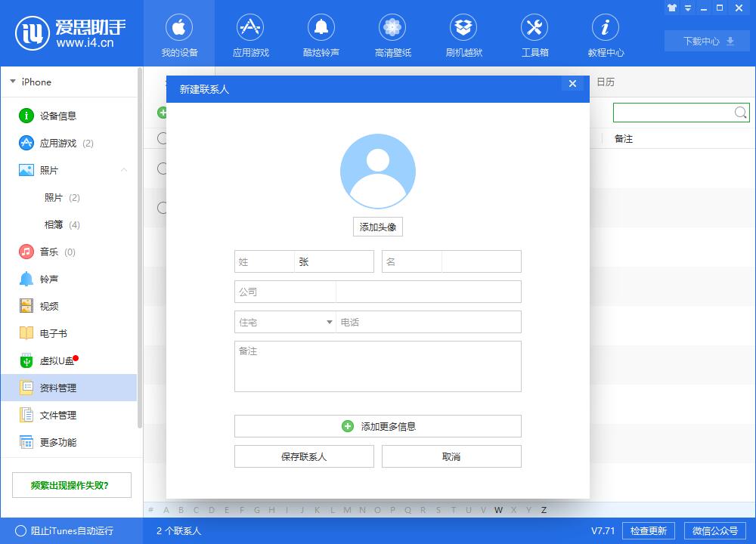Open the 酷炫铃声 (ringtones) section

tap(321, 34)
